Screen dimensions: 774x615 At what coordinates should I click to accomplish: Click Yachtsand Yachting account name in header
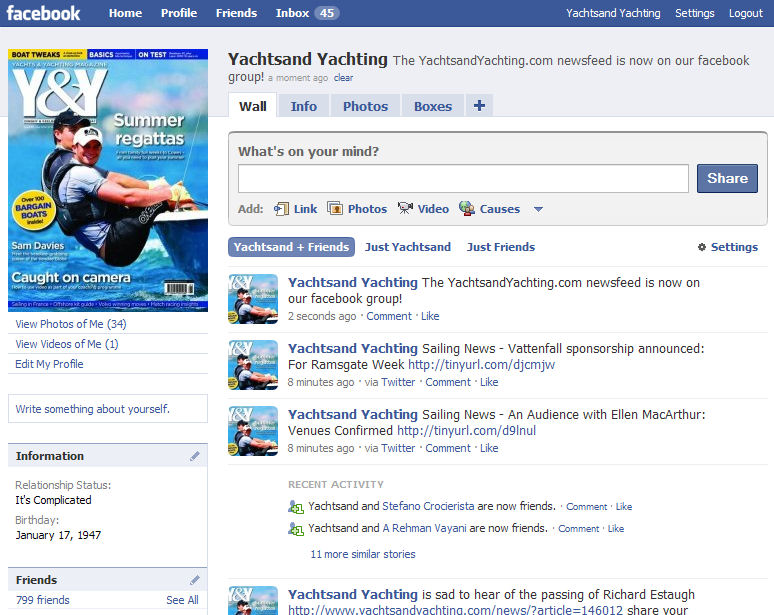click(613, 13)
